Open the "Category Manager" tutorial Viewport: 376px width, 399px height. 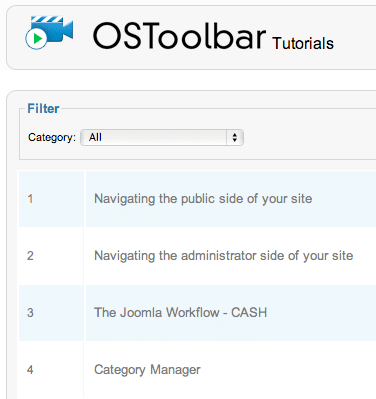[147, 370]
